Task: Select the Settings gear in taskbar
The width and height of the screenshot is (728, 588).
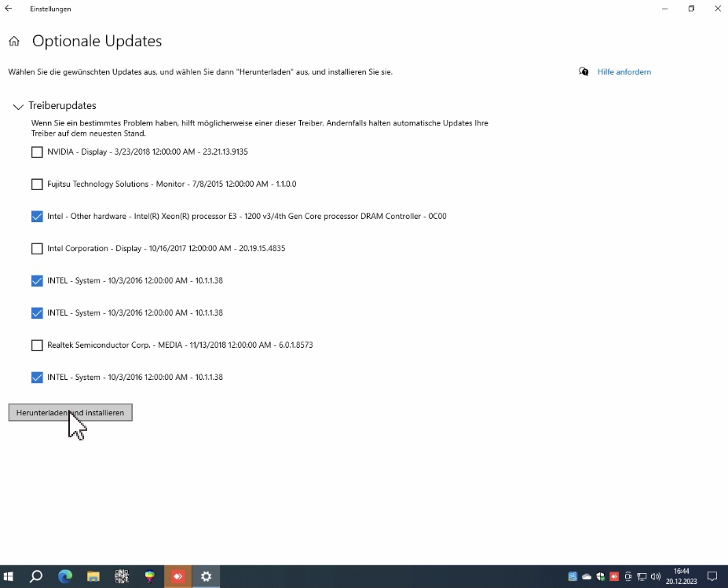Action: point(206,576)
